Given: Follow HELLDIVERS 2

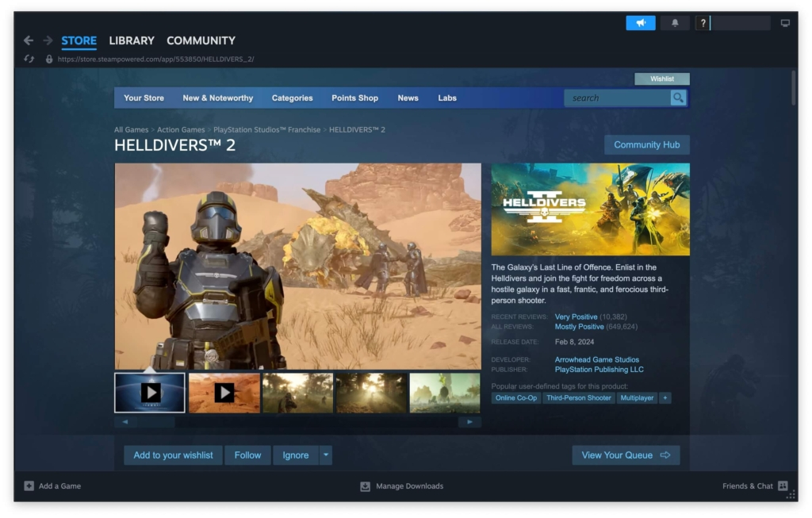Looking at the screenshot, I should coord(247,455).
